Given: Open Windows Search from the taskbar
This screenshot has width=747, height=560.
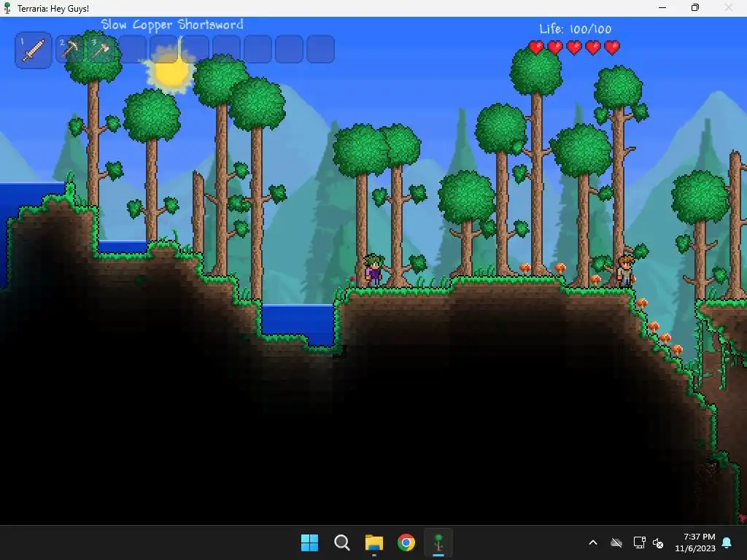Looking at the screenshot, I should point(342,542).
